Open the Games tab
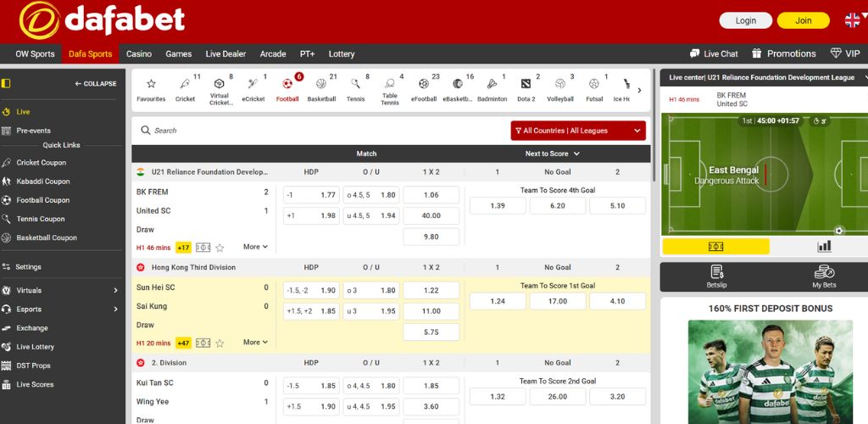Image resolution: width=868 pixels, height=424 pixels. pos(178,53)
